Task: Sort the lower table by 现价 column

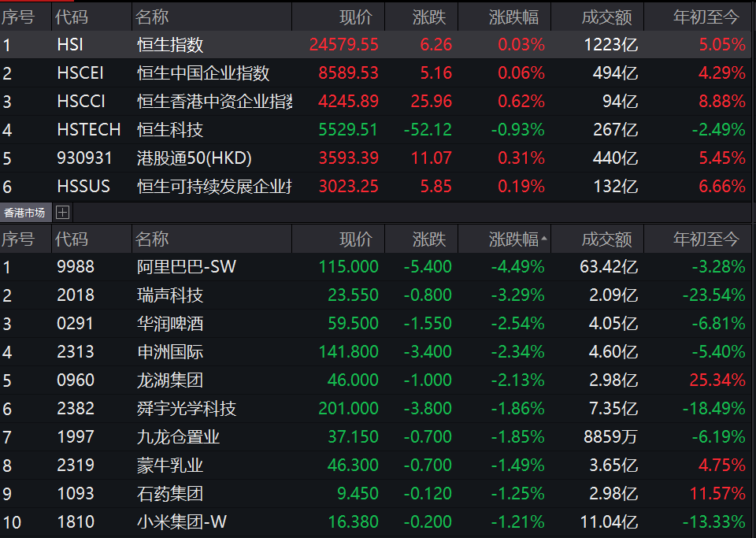Action: point(356,239)
